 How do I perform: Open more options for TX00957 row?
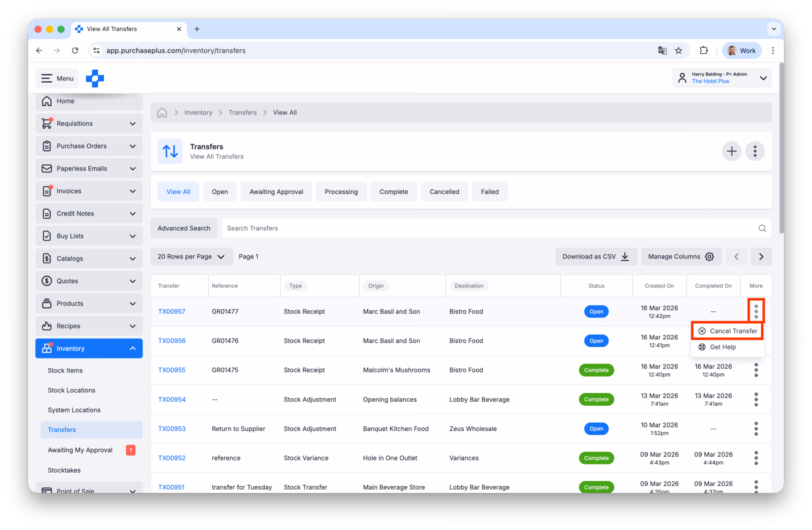tap(756, 311)
